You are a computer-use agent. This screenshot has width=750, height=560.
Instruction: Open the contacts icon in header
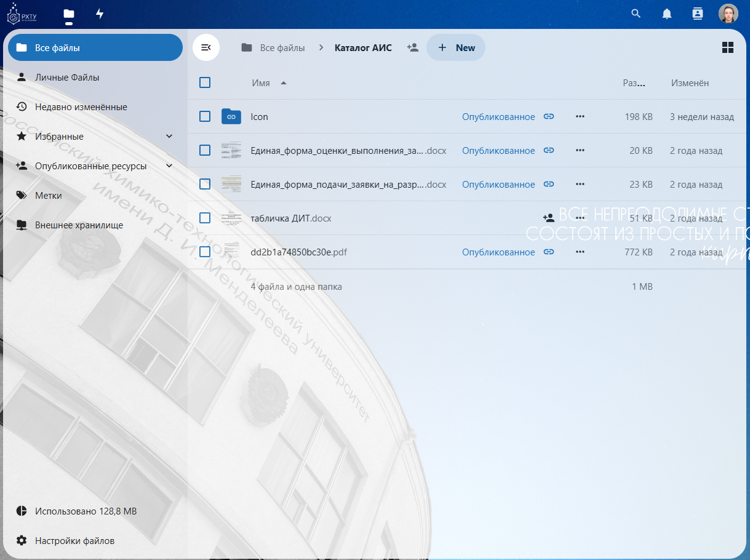(x=697, y=14)
